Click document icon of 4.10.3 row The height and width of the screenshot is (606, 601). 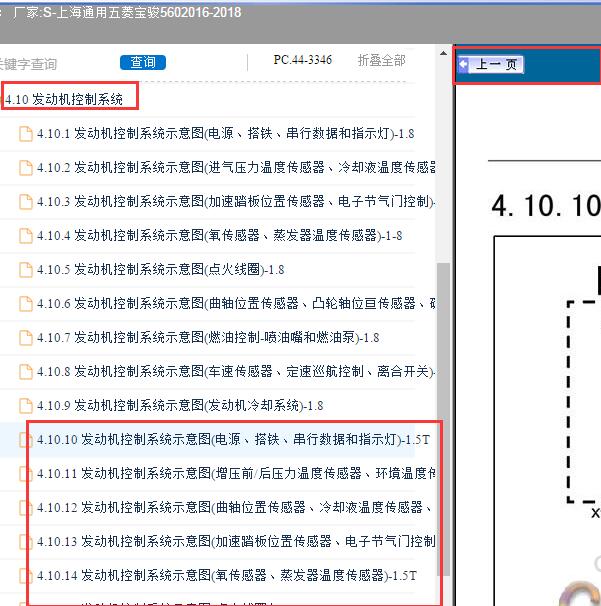[x=26, y=202]
